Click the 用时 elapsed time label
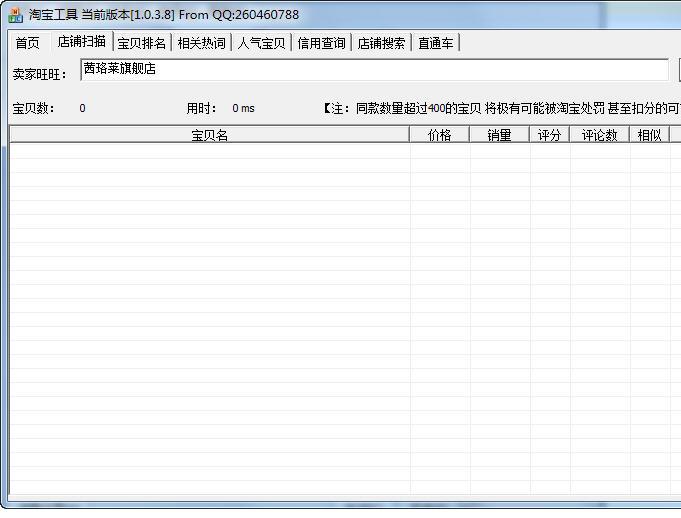Screen dimensions: 681x518 coord(201,108)
